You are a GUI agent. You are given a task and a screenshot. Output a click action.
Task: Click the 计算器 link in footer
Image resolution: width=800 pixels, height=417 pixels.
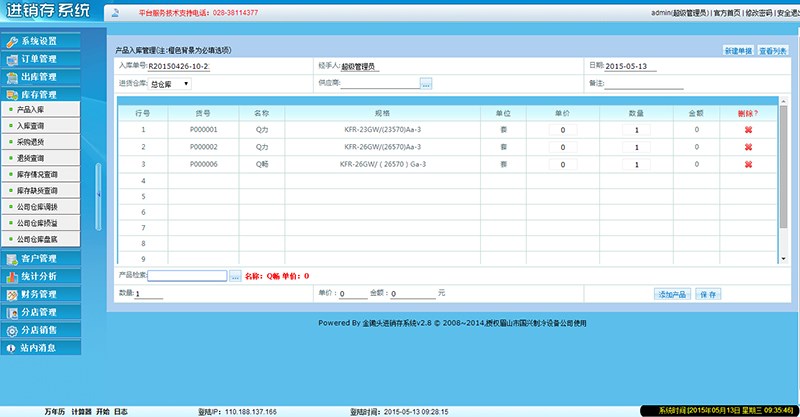[x=81, y=411]
